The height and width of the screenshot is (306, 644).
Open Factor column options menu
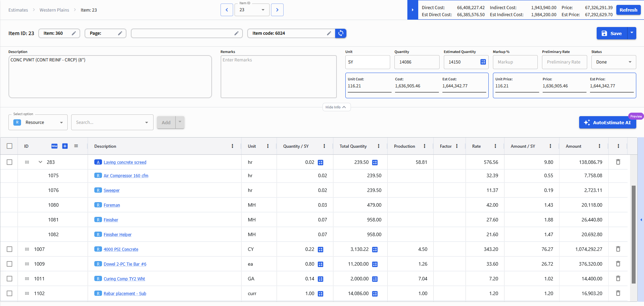point(457,146)
